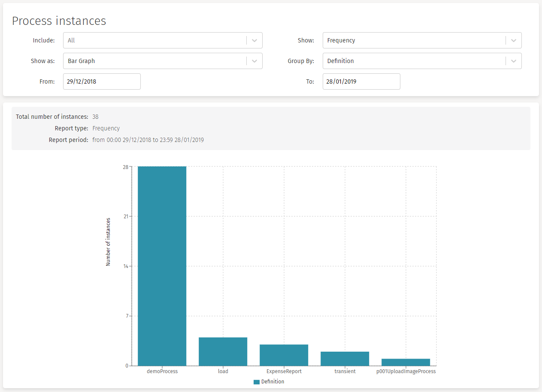
Task: Click the Group By dropdown arrow
Action: click(513, 60)
